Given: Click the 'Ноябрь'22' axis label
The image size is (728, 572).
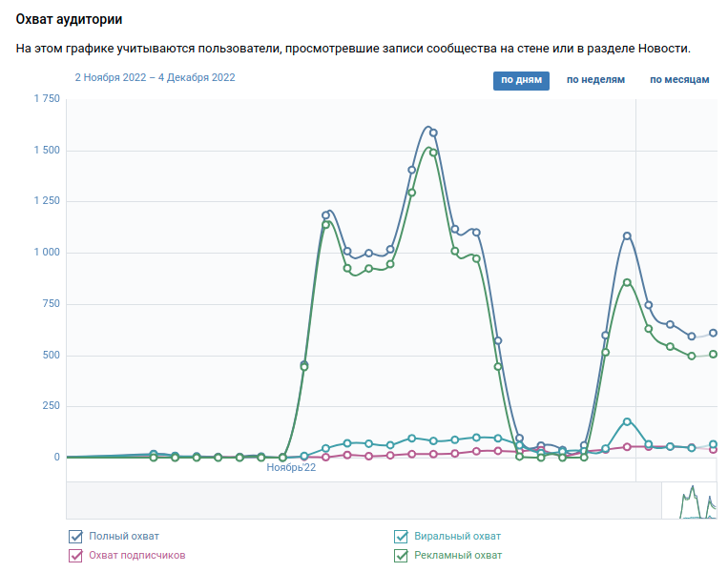Looking at the screenshot, I should point(291,468).
